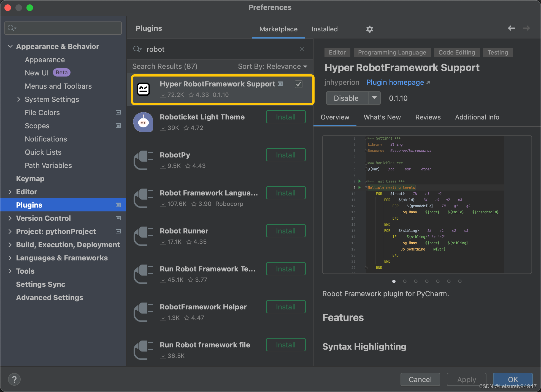Open the Additional Info tab
The height and width of the screenshot is (392, 541).
click(477, 117)
